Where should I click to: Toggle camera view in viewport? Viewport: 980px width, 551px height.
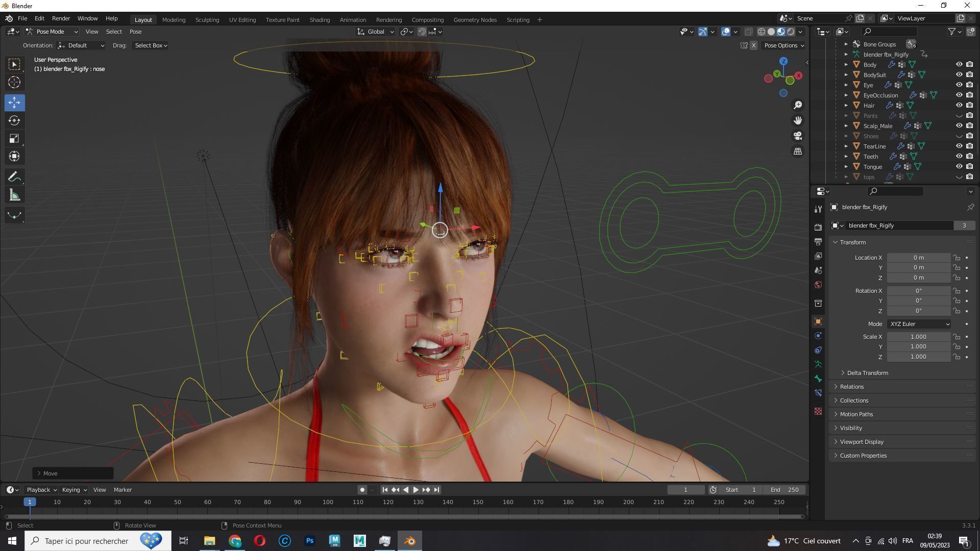797,136
